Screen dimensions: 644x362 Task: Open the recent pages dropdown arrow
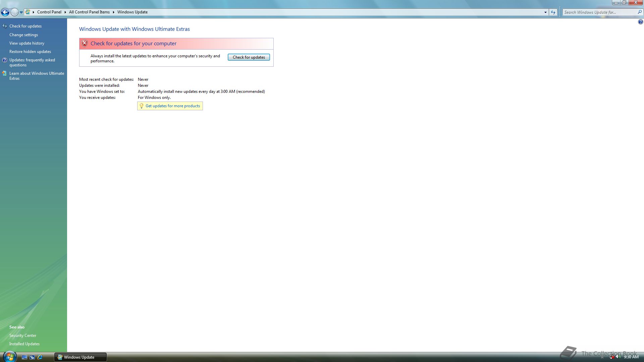coord(21,12)
